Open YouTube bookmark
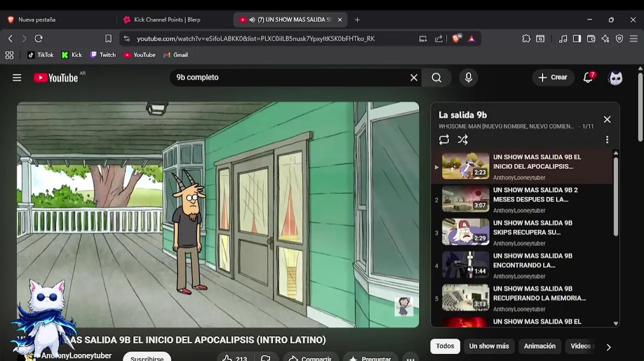 pyautogui.click(x=139, y=55)
